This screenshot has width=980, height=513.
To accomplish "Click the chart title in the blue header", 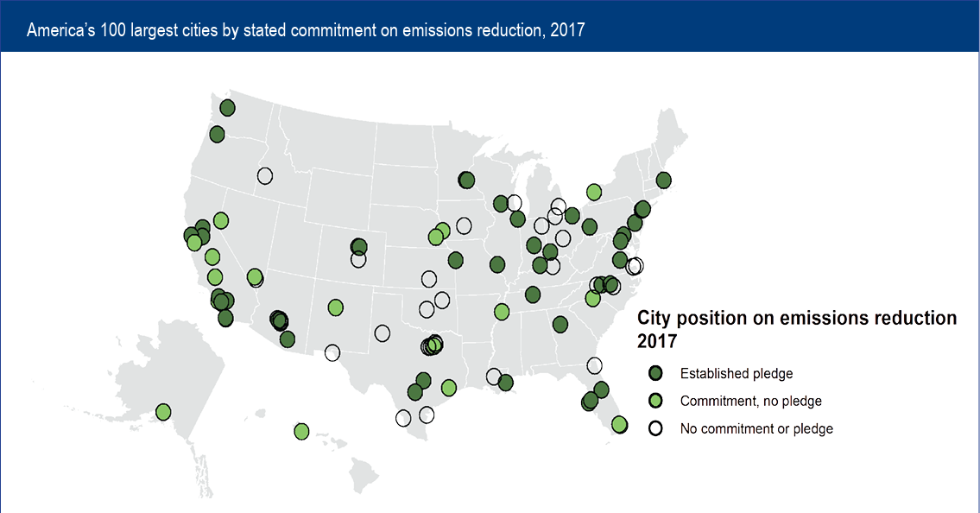I will [306, 30].
